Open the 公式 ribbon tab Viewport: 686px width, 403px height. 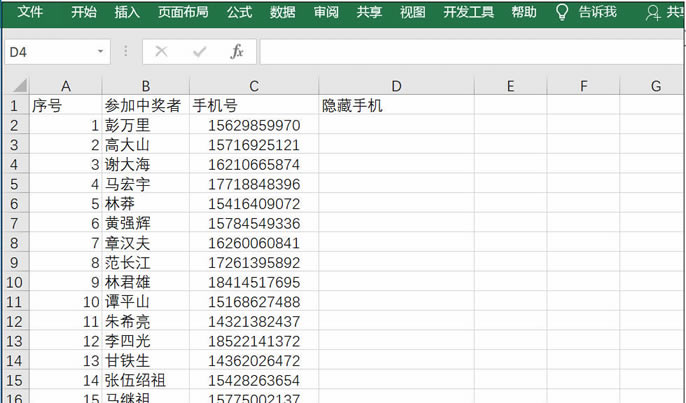[x=239, y=12]
